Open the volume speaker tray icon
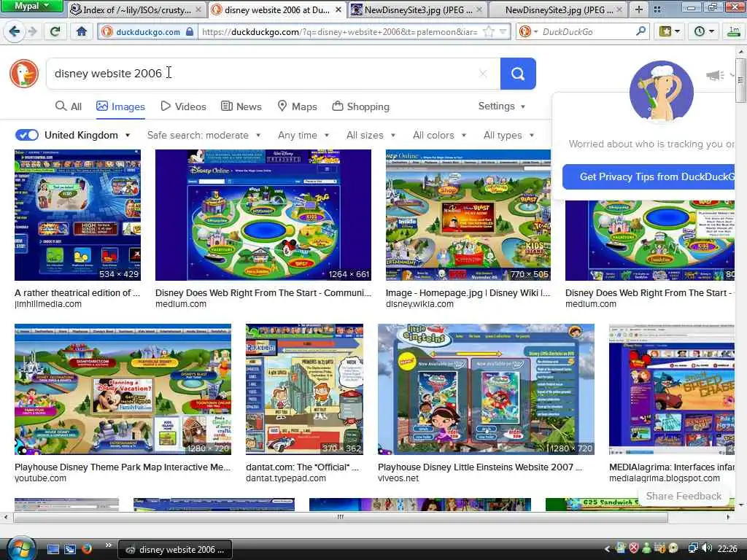This screenshot has width=747, height=560. 707,548
